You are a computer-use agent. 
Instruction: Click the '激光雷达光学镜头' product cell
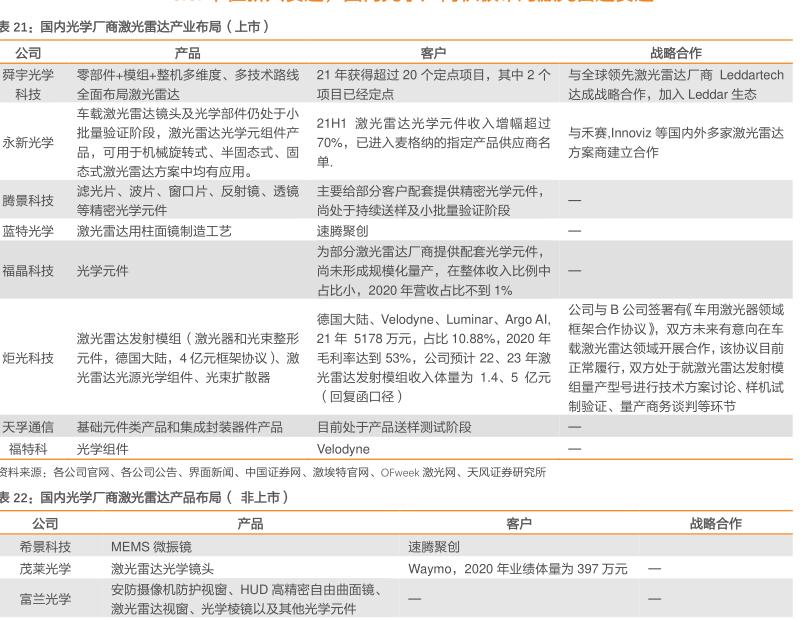point(162,569)
